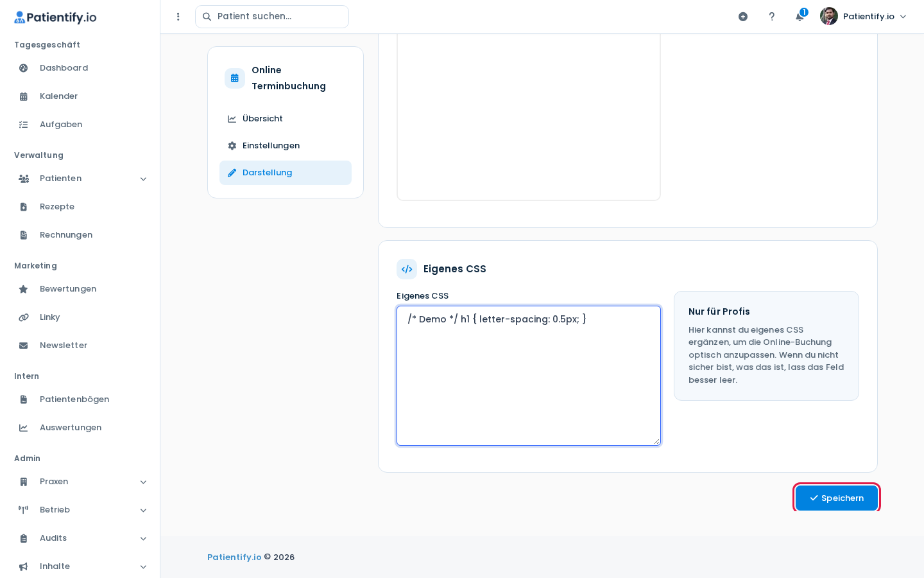Select the Darstellung tab

(x=286, y=173)
